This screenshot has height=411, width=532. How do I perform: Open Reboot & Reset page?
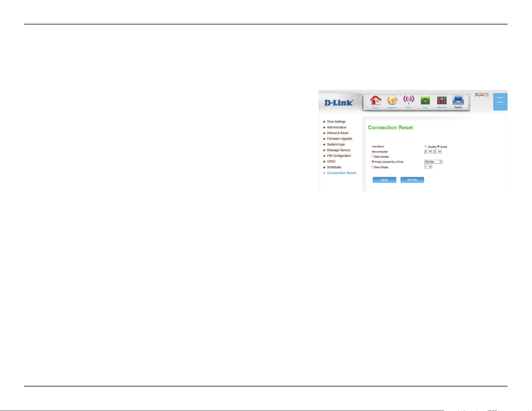click(338, 133)
